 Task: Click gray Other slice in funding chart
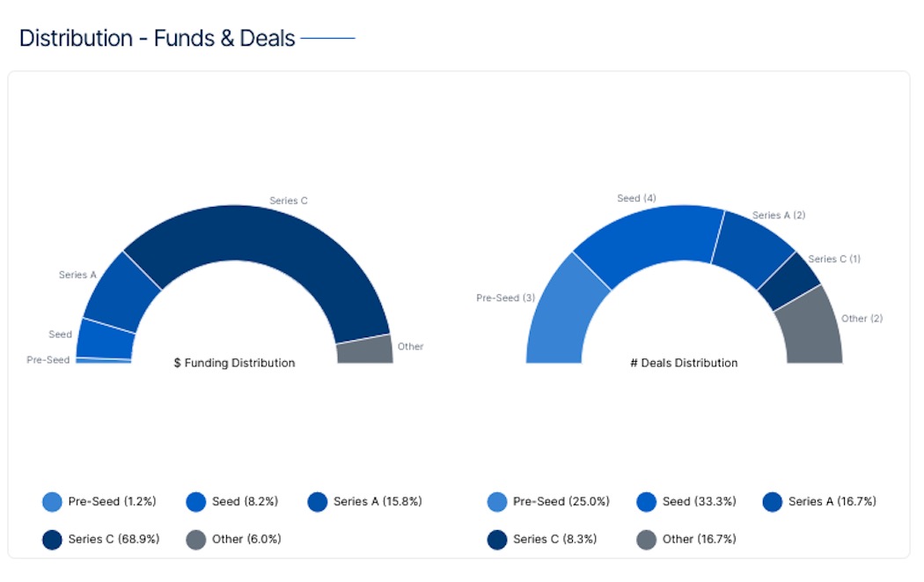364,350
